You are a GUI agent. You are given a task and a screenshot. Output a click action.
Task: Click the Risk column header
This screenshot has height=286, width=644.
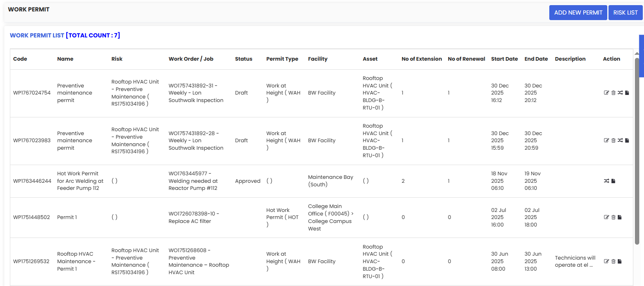point(117,59)
